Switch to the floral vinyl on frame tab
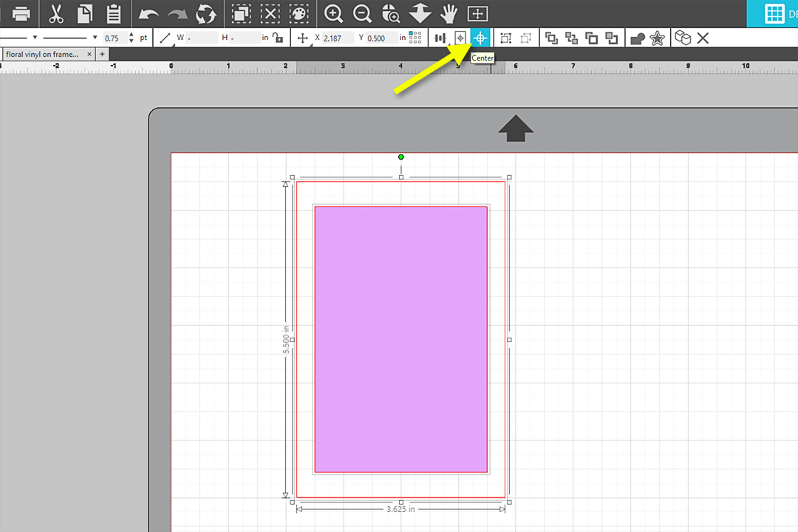The width and height of the screenshot is (798, 532). (43, 55)
